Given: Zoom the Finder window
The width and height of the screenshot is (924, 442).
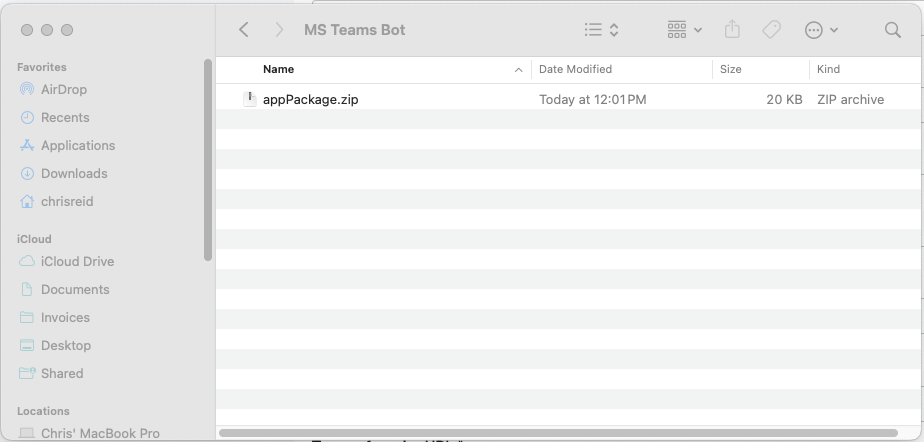Looking at the screenshot, I should pos(67,30).
